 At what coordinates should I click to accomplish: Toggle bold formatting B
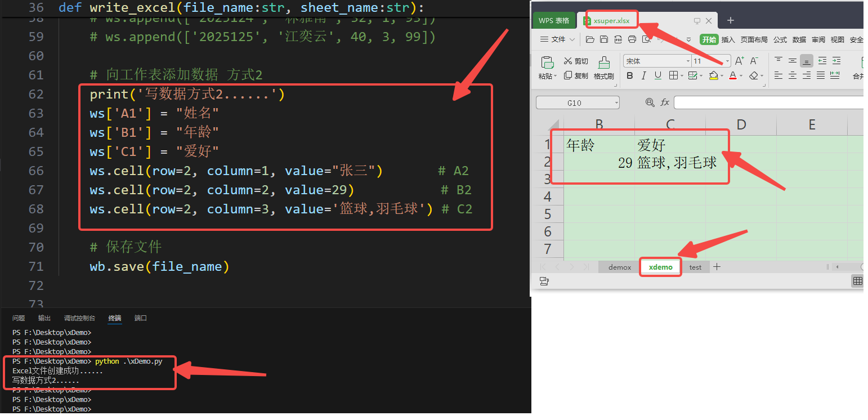630,75
